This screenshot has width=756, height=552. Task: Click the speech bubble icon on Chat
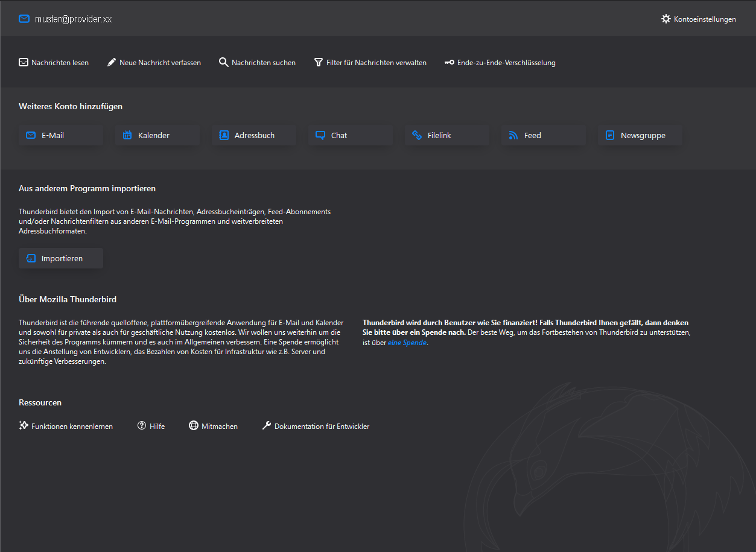320,135
